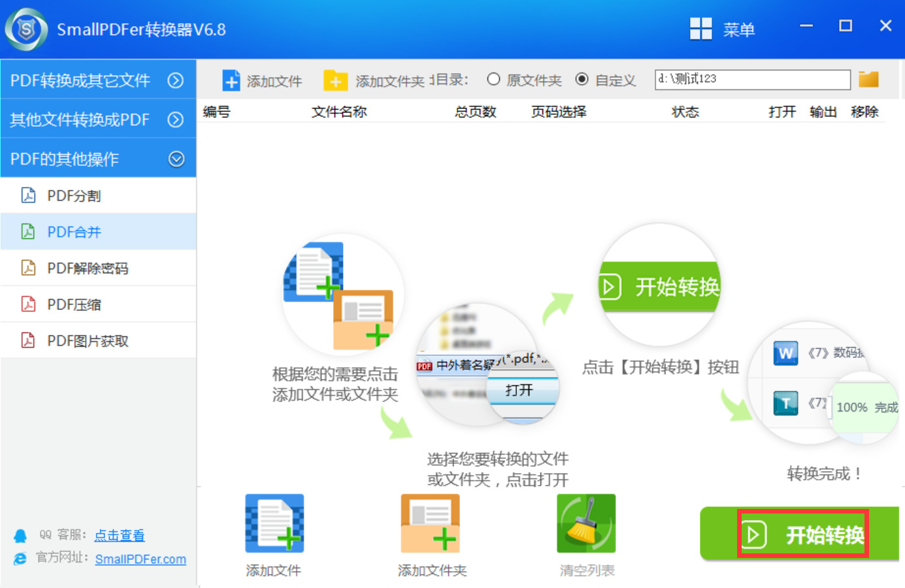
Task: Click the 添加文件 caption under the bottom icon
Action: pyautogui.click(x=273, y=570)
